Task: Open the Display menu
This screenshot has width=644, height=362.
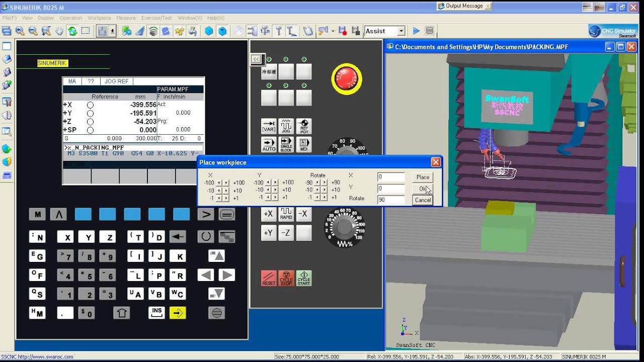Action: click(46, 18)
